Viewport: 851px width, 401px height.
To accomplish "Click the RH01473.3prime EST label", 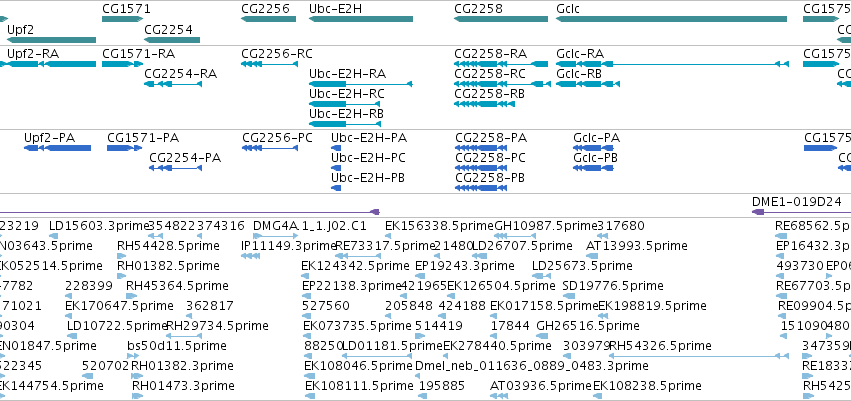I will click(x=183, y=386).
